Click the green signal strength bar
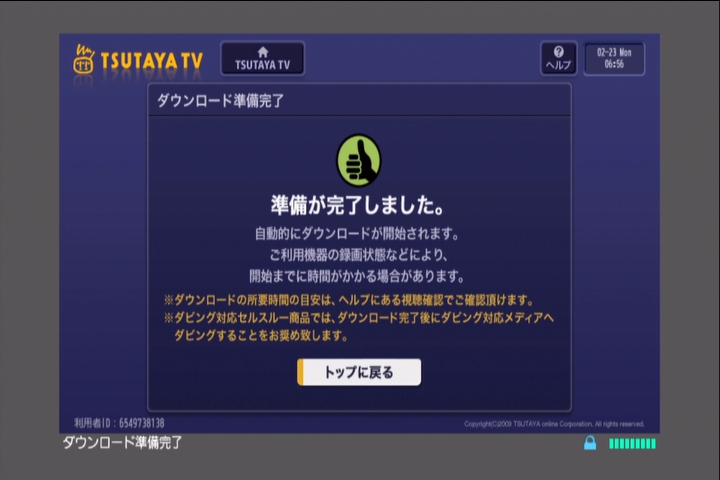Screen dimensions: 720x480 (632, 443)
